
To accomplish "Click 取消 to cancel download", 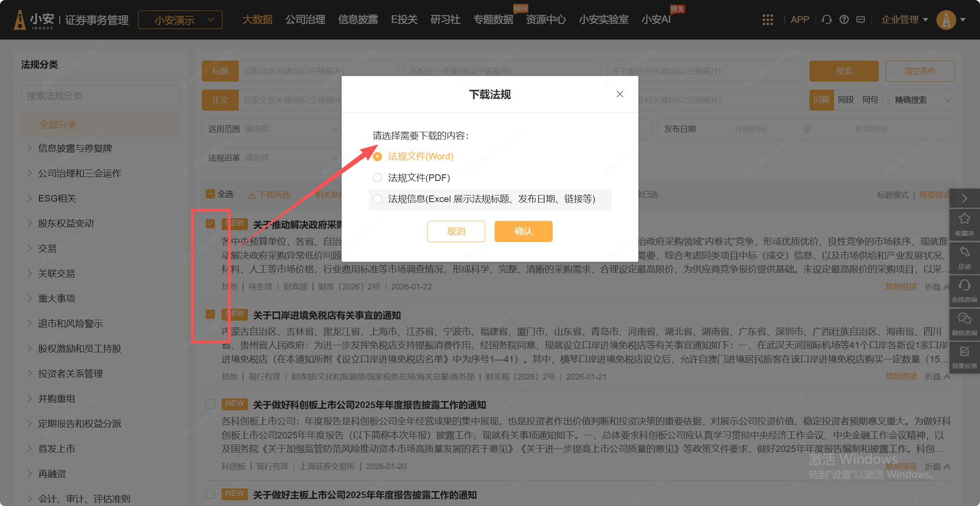I will pos(456,231).
